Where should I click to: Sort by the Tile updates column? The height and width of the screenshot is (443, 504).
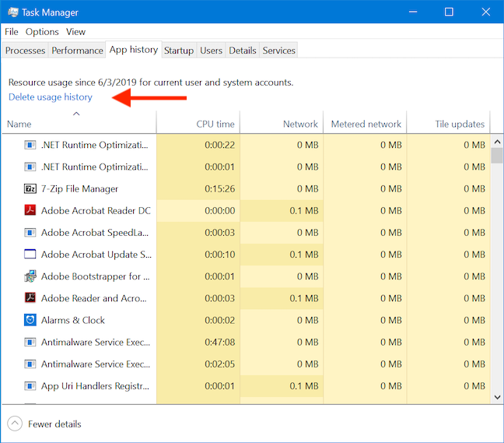click(448, 124)
